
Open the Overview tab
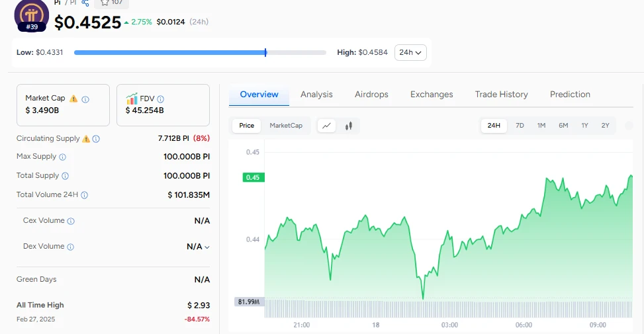click(x=259, y=95)
